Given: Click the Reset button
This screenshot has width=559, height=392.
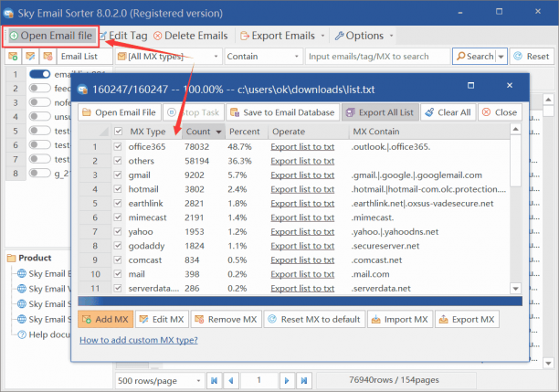Looking at the screenshot, I should [532, 57].
